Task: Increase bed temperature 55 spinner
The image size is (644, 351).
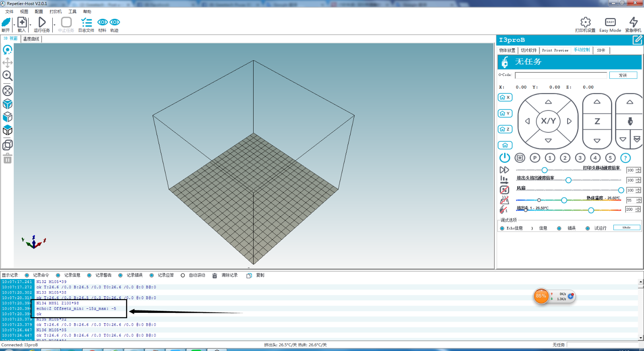Action: (x=638, y=199)
